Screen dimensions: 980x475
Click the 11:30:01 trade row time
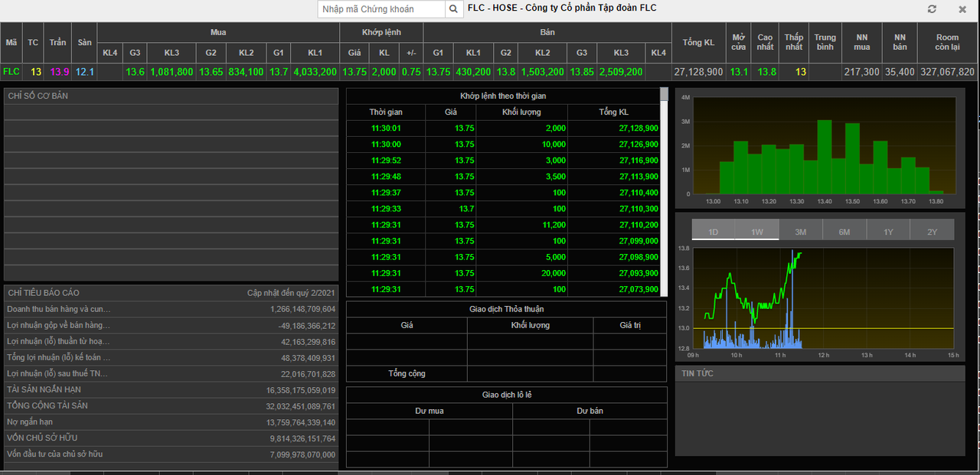tap(386, 129)
